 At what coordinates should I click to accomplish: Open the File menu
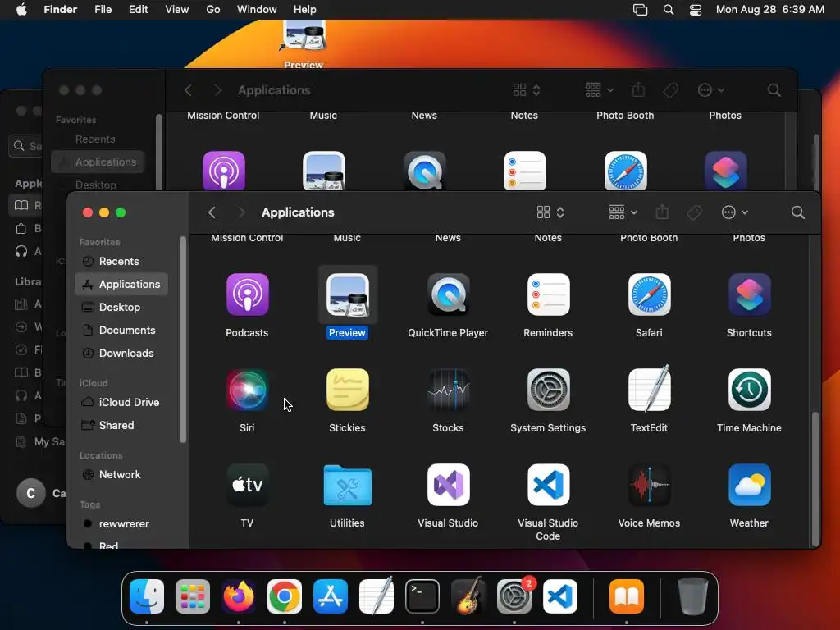(x=103, y=10)
